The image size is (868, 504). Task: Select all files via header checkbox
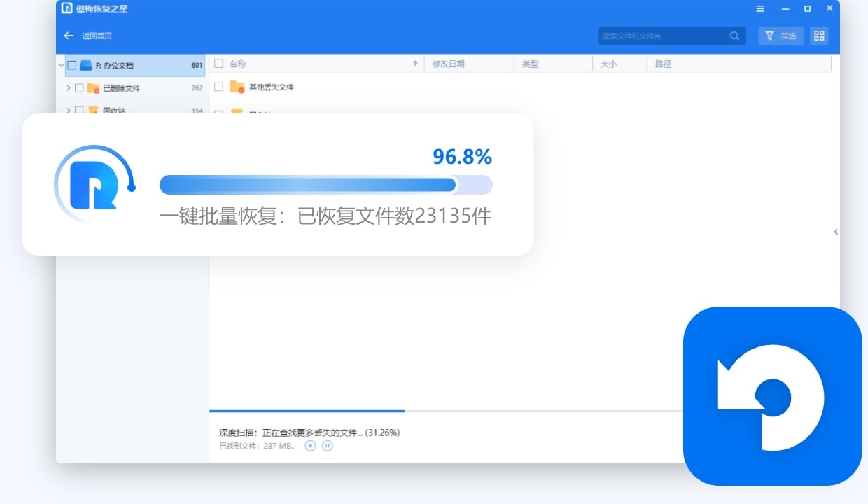pyautogui.click(x=219, y=64)
